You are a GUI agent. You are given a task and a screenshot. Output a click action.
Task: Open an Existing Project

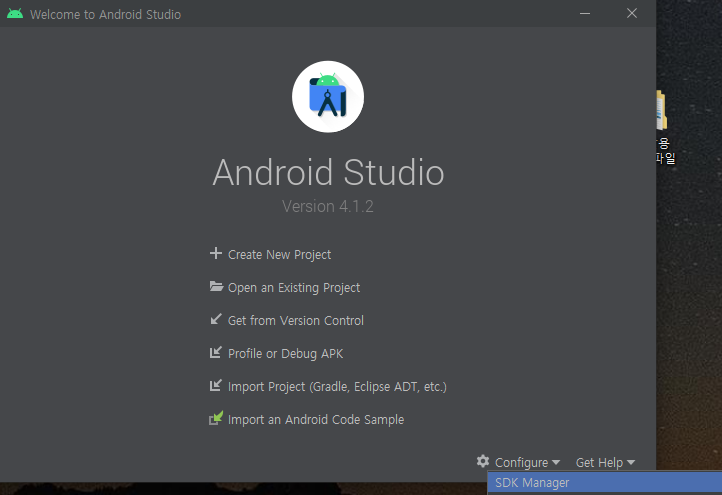[x=294, y=288]
